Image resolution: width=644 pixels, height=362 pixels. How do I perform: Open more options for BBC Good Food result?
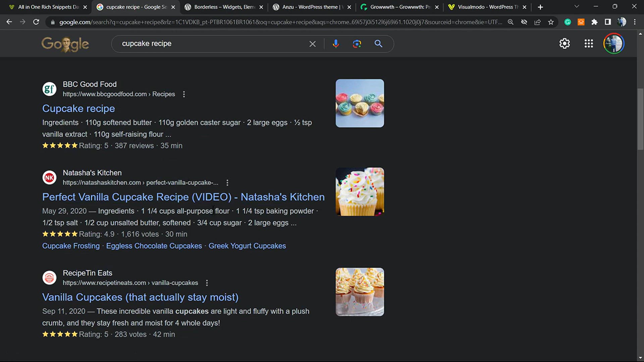pos(184,94)
